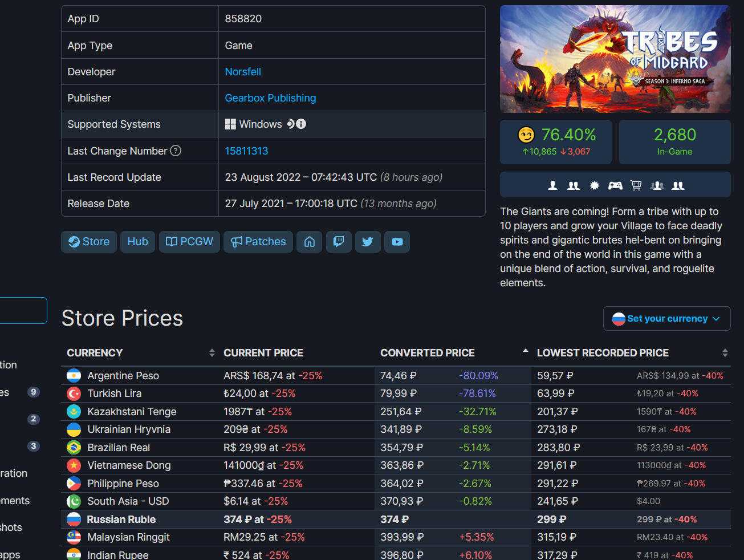This screenshot has width=744, height=560.
Task: Open change number 15811313 link
Action: (x=246, y=151)
